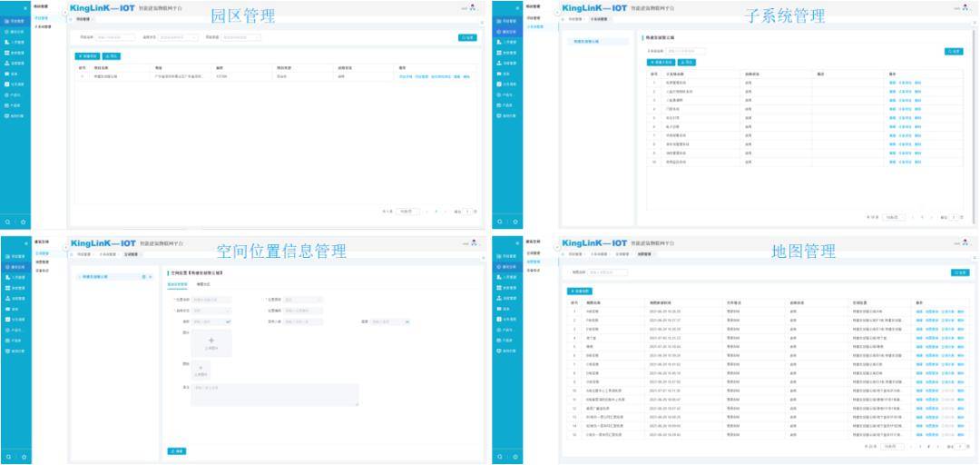Open third type dropdown in 园区管理 filter bar
Screen dimensions: 980x465
[241, 37]
